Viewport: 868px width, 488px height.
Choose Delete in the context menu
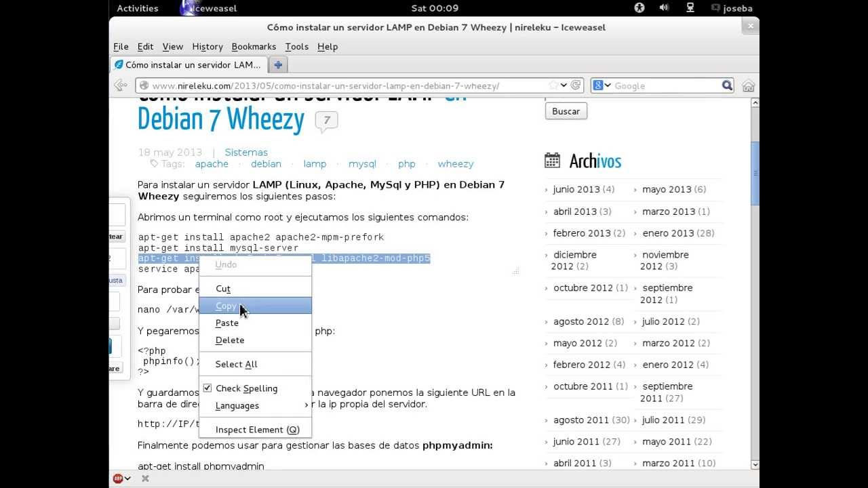coord(255,340)
